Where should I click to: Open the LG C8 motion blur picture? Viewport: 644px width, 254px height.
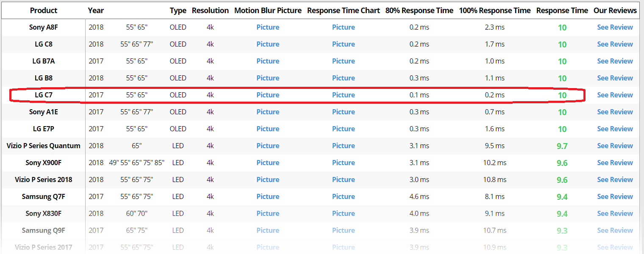(x=268, y=44)
